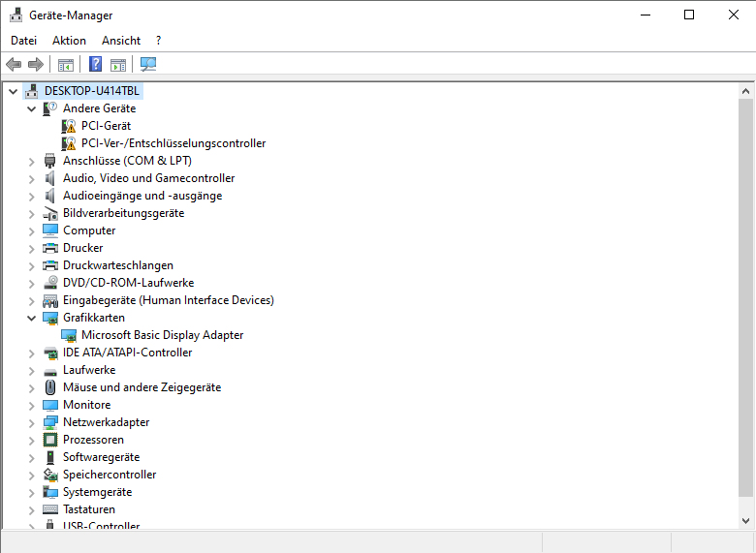The image size is (756, 553).
Task: Open the Datei menu
Action: [x=23, y=41]
